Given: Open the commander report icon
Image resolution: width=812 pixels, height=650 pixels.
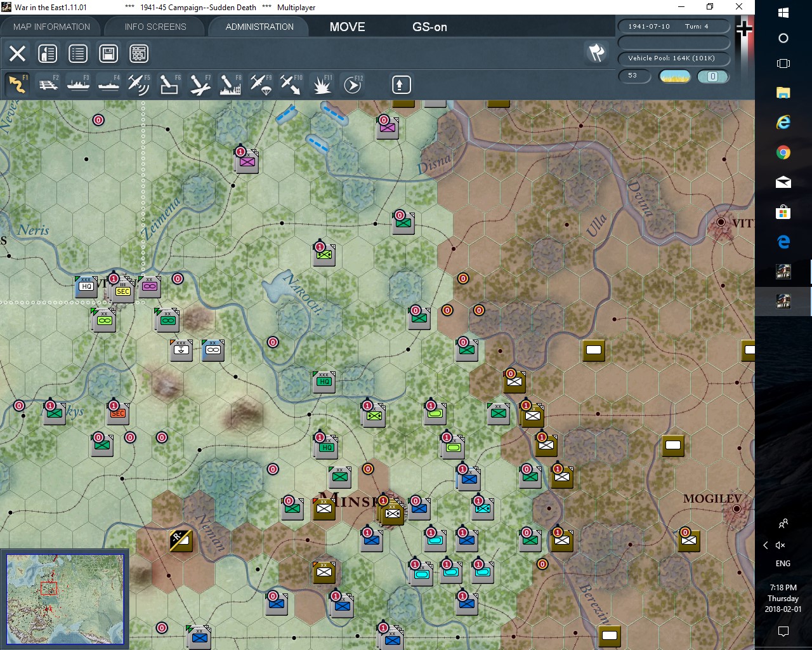Looking at the screenshot, I should click(48, 53).
